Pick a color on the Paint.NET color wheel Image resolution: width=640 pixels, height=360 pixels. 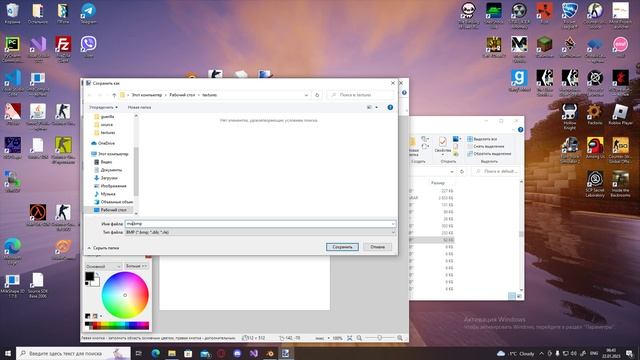125,295
